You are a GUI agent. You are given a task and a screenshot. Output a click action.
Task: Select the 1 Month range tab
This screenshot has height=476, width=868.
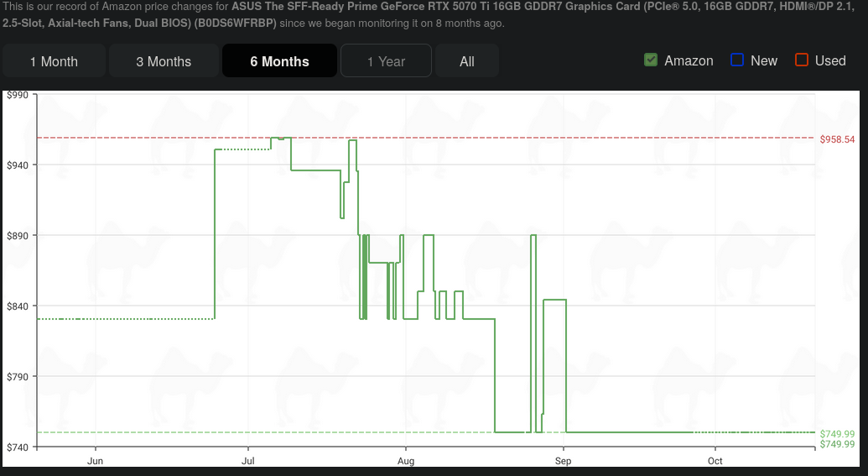(x=54, y=61)
